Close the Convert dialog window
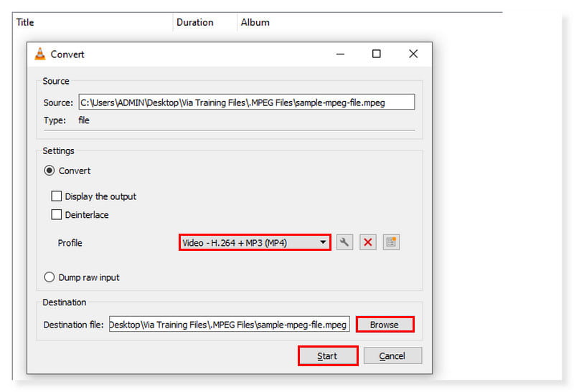 pos(413,54)
